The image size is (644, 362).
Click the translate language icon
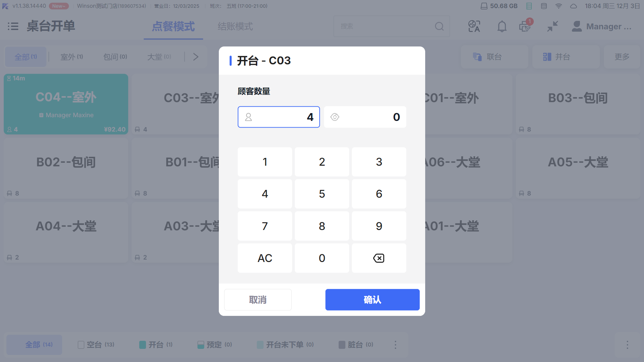click(474, 26)
